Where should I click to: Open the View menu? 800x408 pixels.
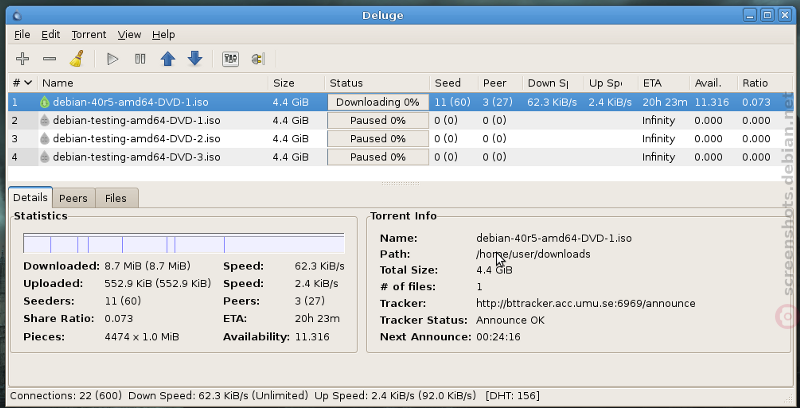pos(129,35)
